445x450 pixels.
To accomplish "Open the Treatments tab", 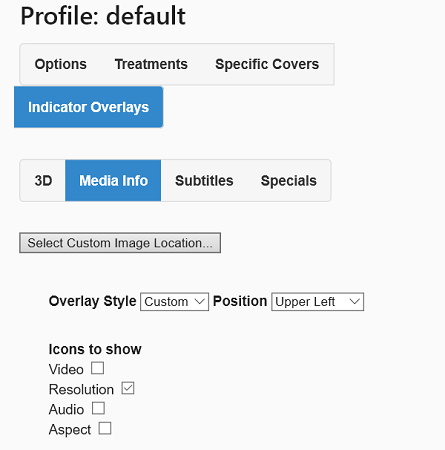I will click(x=151, y=64).
